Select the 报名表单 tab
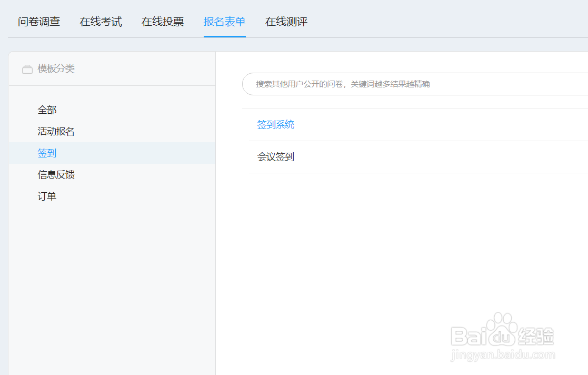This screenshot has width=588, height=375. (225, 22)
